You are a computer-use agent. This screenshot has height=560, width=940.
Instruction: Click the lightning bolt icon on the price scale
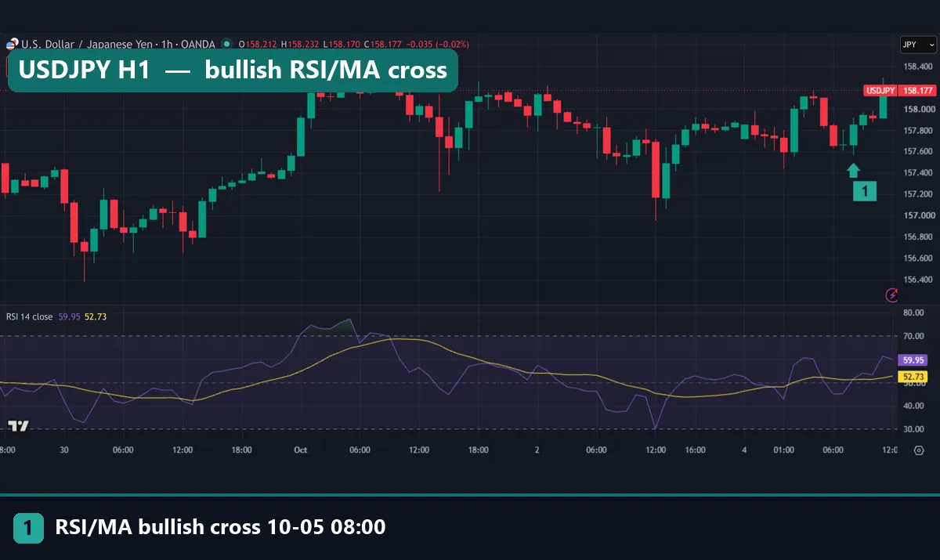[891, 294]
